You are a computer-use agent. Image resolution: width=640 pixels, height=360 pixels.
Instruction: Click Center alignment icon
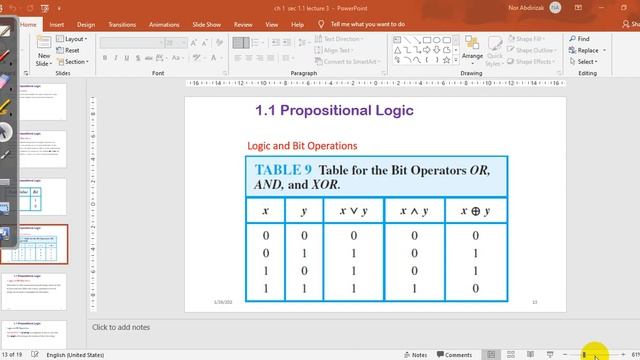click(249, 58)
